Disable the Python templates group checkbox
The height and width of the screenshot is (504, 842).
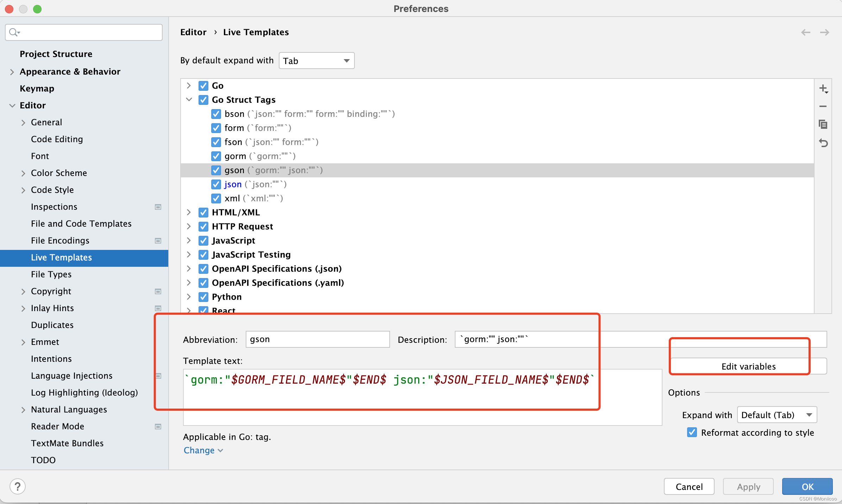(x=203, y=297)
